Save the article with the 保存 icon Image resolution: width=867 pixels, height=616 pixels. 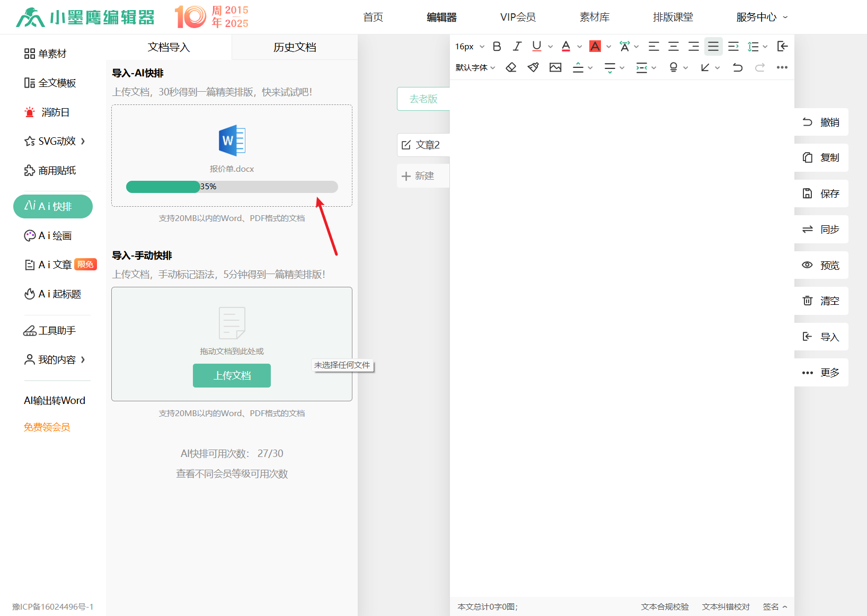(x=807, y=193)
